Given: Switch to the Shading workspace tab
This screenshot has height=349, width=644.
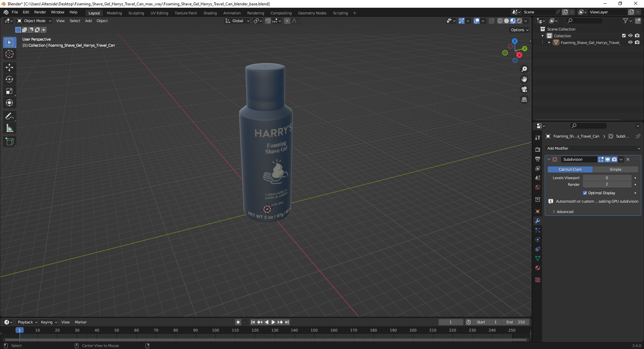Looking at the screenshot, I should pos(210,13).
